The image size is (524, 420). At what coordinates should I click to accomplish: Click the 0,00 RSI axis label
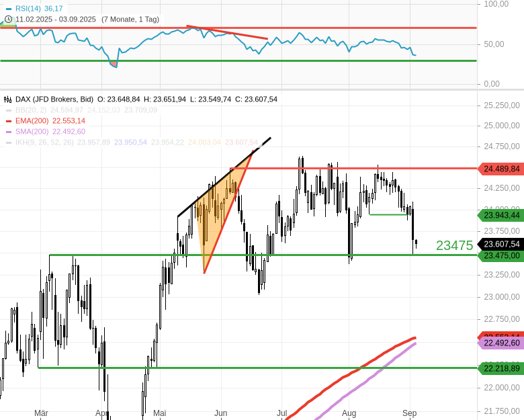(492, 84)
